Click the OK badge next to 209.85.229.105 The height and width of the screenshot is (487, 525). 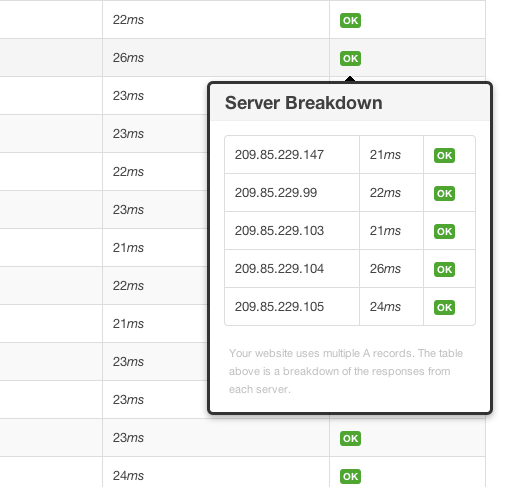click(x=444, y=307)
